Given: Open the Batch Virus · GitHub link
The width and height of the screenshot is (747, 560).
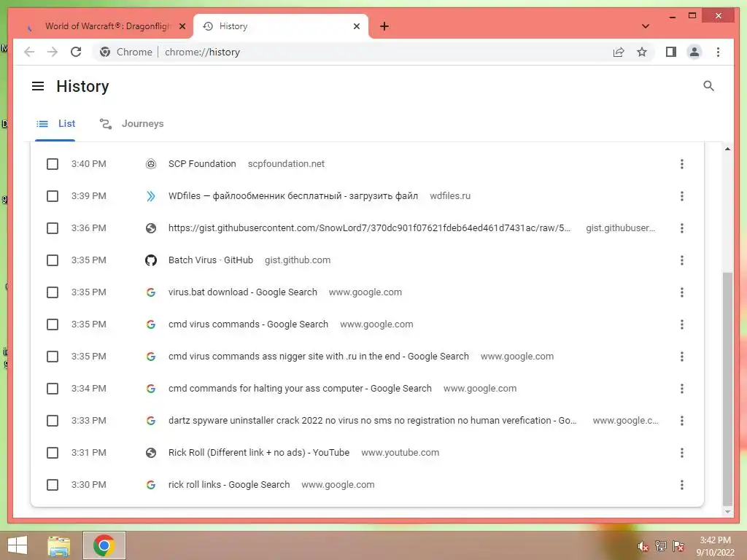Looking at the screenshot, I should pyautogui.click(x=211, y=260).
